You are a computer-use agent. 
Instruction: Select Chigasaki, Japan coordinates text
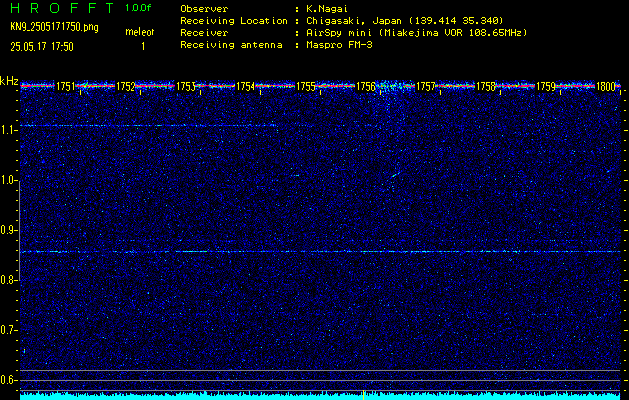point(405,20)
